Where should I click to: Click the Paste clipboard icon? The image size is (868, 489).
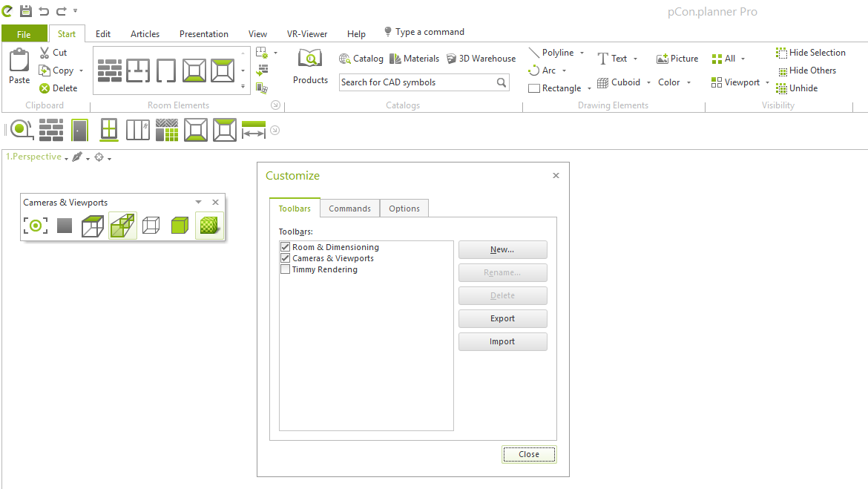point(19,60)
